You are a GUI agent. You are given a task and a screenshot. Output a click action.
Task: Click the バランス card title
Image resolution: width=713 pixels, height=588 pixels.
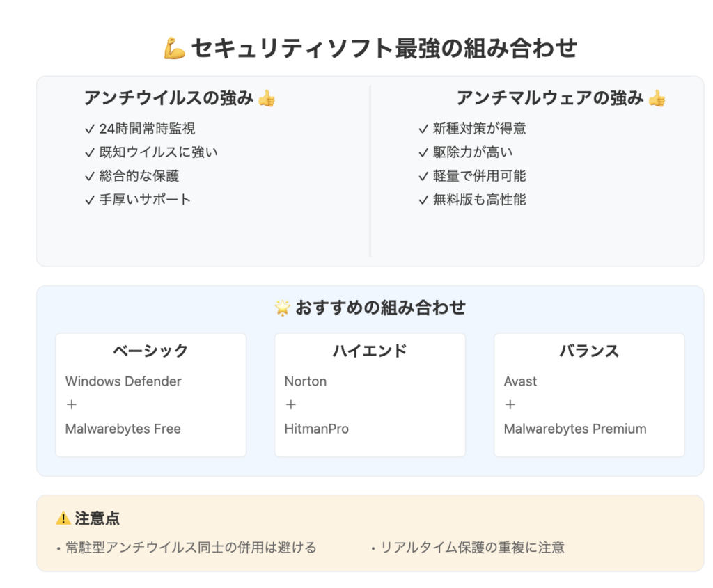589,351
